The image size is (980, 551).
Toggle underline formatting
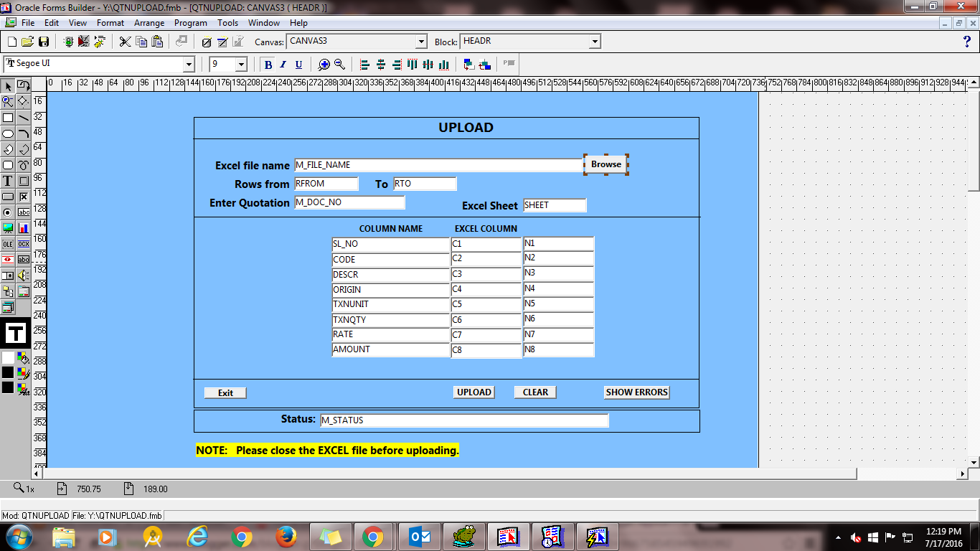298,65
